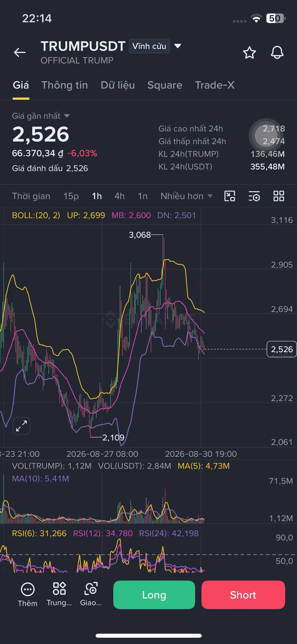Add TRUMPUSDT to favorites with star icon

(x=249, y=53)
